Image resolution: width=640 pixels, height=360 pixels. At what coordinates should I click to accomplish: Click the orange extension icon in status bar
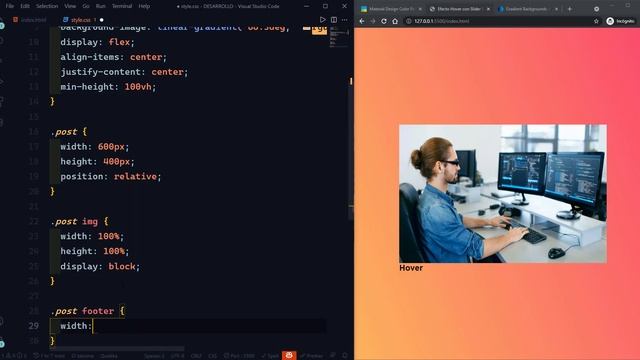pyautogui.click(x=289, y=355)
